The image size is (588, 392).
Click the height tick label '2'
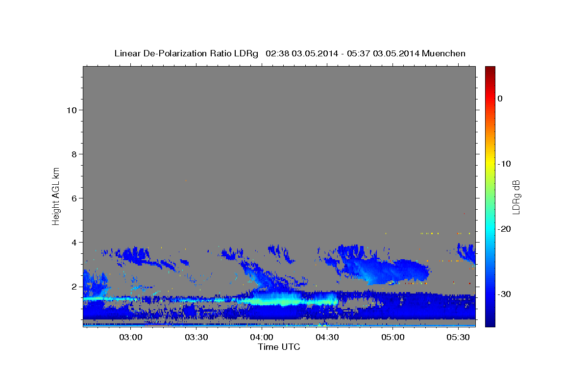pos(74,286)
